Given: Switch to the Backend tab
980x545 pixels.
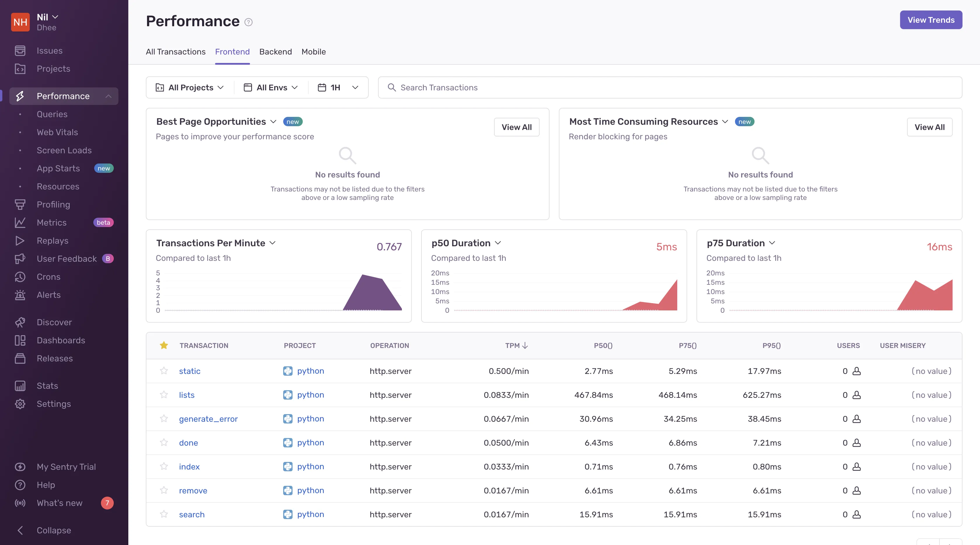Looking at the screenshot, I should (x=275, y=52).
